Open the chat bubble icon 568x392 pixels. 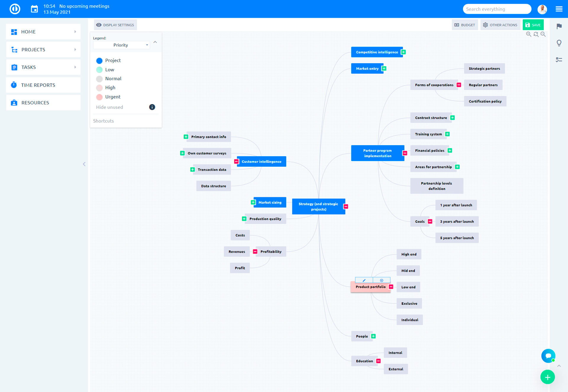[548, 356]
